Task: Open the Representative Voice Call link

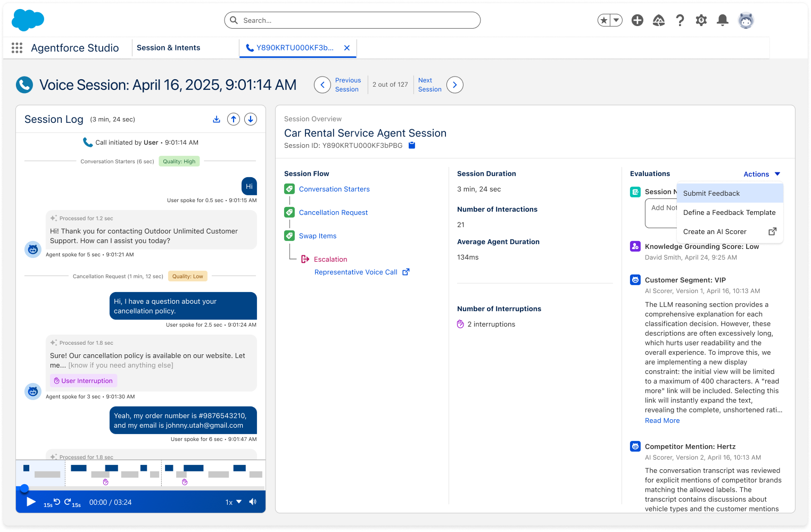Action: tap(356, 272)
